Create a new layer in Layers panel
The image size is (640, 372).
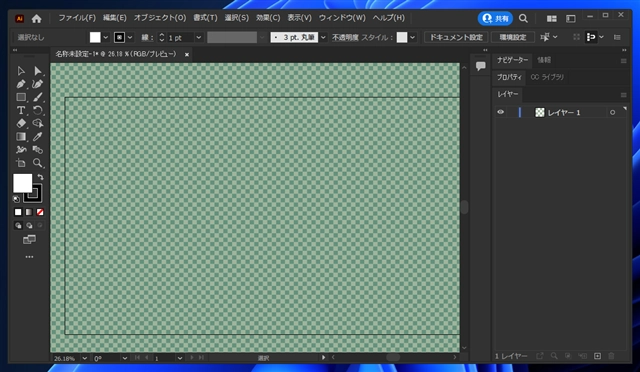(597, 356)
